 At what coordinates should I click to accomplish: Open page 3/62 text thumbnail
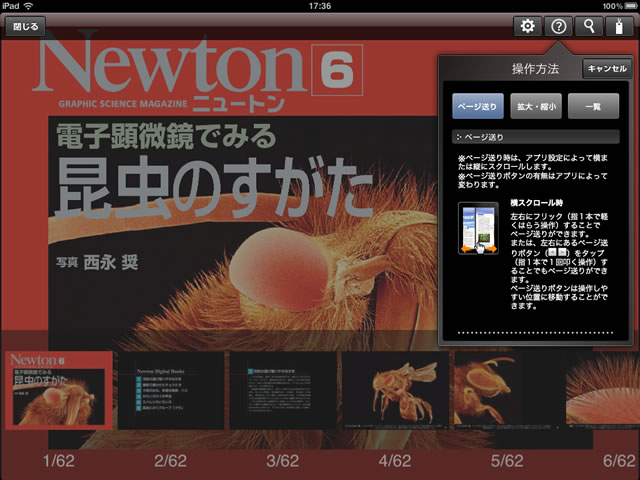(283, 390)
